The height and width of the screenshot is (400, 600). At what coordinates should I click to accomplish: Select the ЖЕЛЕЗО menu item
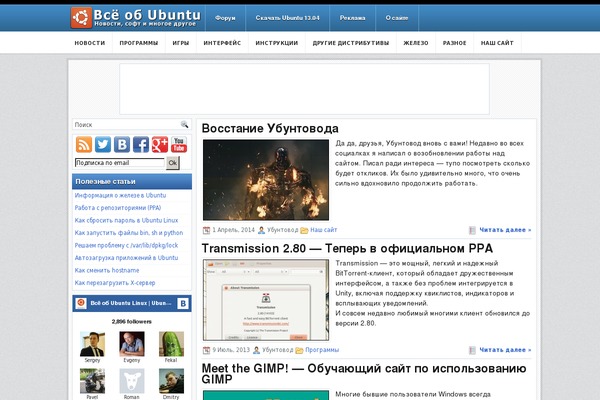[x=416, y=43]
